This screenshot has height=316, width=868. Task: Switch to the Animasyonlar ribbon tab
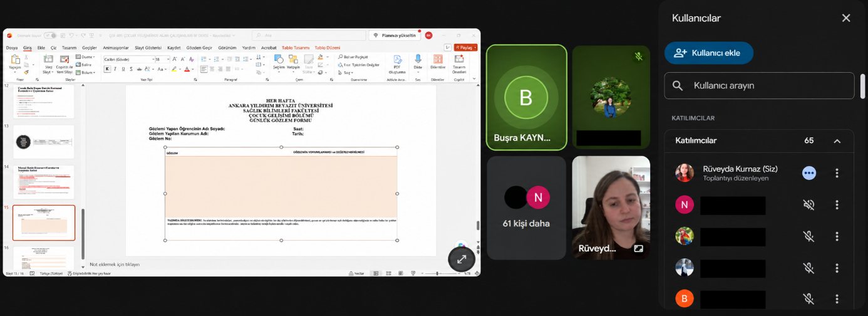(116, 48)
